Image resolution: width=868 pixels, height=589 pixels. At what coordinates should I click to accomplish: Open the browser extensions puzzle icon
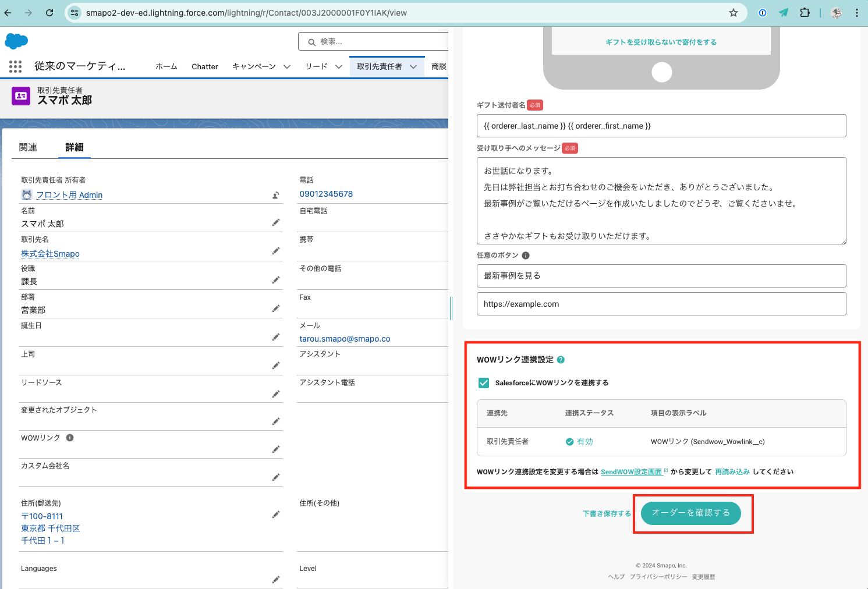point(805,13)
